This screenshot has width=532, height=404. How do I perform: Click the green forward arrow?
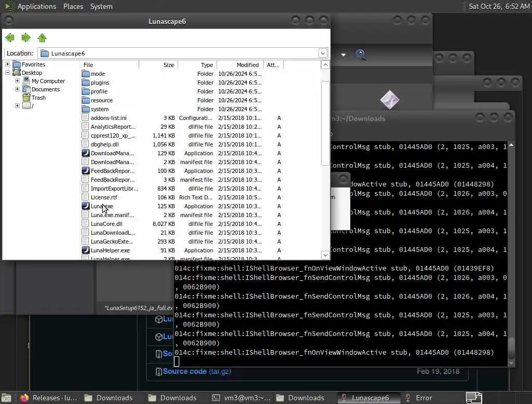point(26,38)
